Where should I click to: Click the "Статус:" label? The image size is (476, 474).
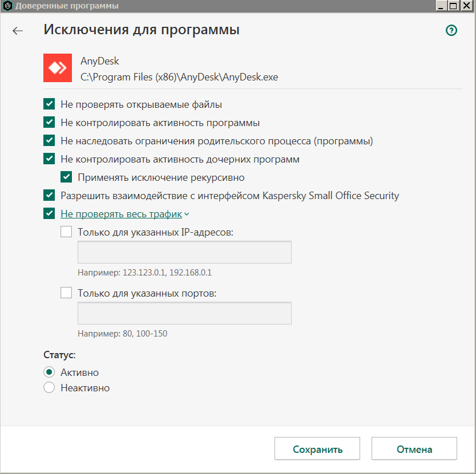click(x=59, y=355)
